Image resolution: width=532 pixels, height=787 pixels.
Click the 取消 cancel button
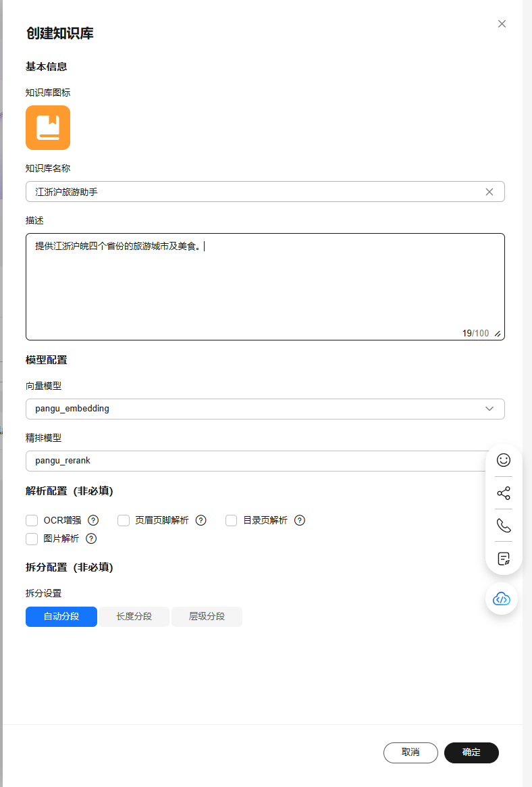pyautogui.click(x=410, y=753)
